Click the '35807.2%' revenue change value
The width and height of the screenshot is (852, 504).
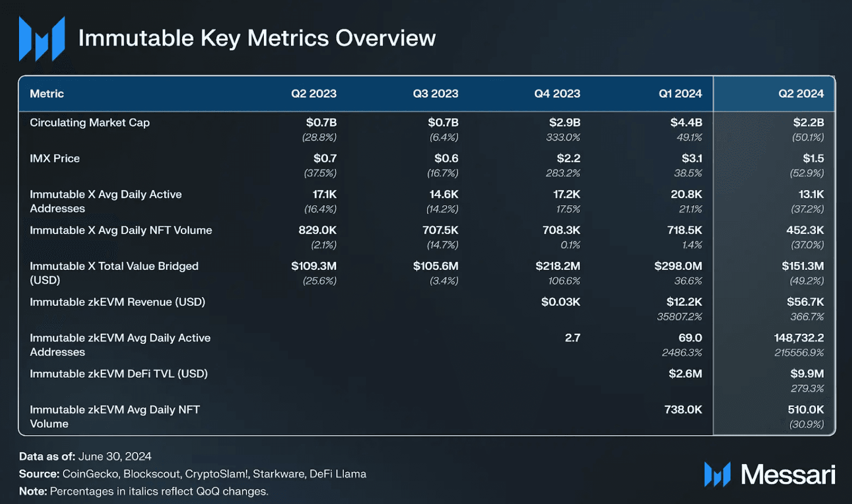click(680, 317)
